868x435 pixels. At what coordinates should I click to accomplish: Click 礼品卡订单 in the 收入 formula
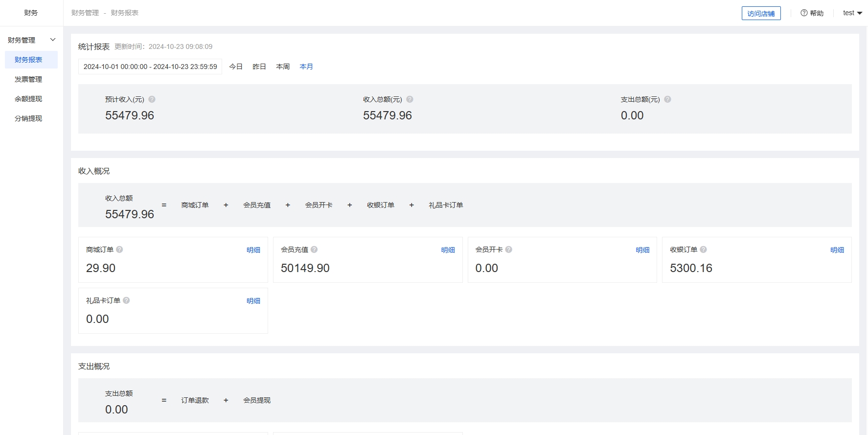[446, 205]
